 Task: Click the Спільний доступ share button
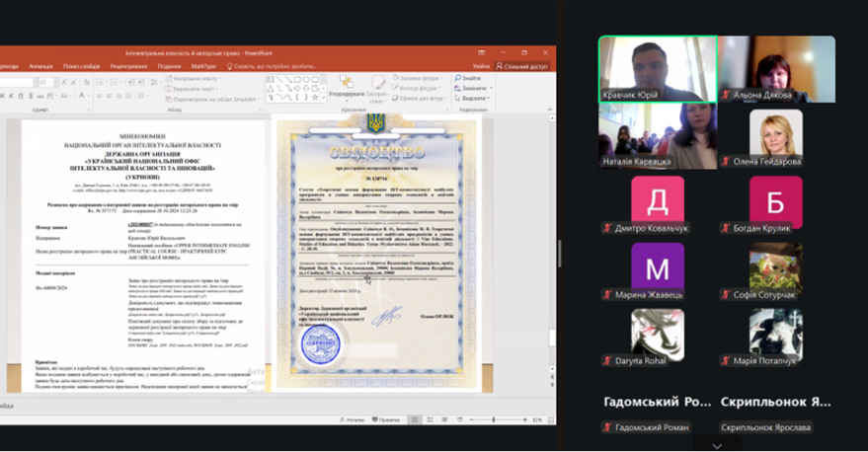[x=523, y=66]
